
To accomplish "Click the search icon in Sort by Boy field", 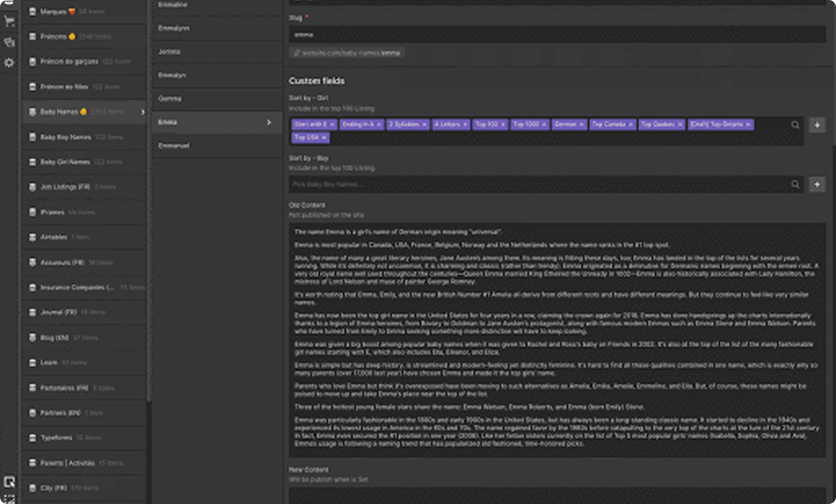I will (x=795, y=184).
